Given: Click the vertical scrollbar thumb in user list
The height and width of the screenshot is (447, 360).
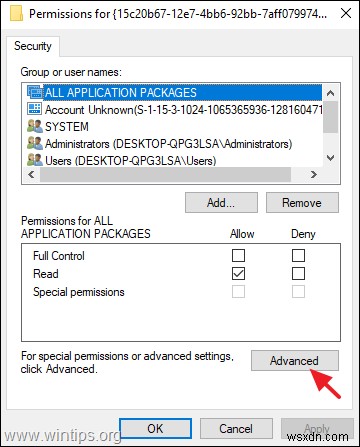Looking at the screenshot, I should point(331,117).
